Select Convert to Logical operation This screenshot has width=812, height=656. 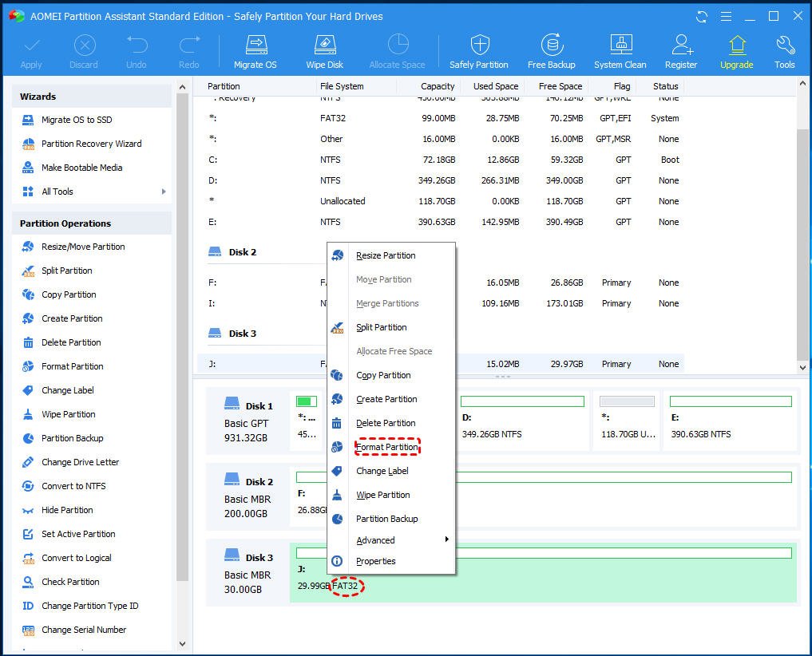click(x=77, y=558)
